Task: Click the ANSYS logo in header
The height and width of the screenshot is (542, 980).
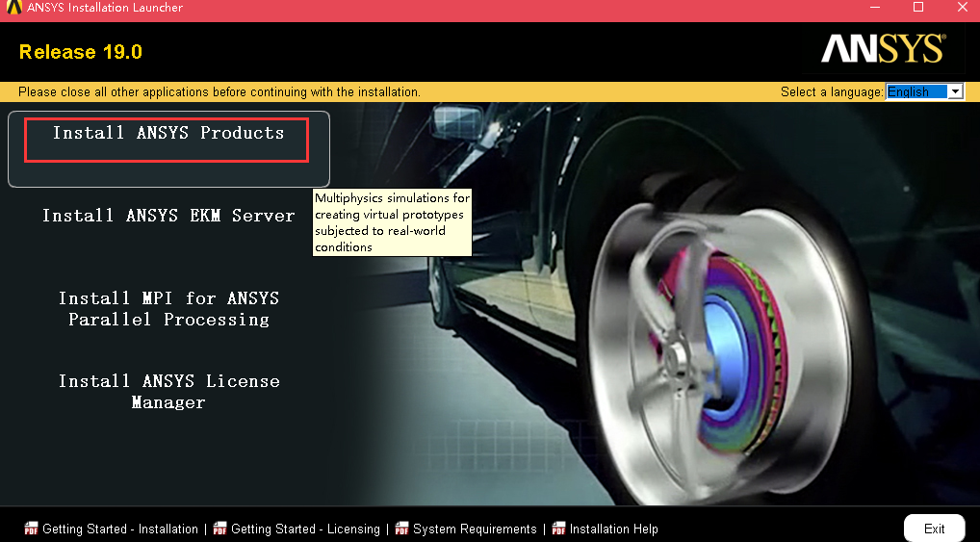Action: [883, 49]
